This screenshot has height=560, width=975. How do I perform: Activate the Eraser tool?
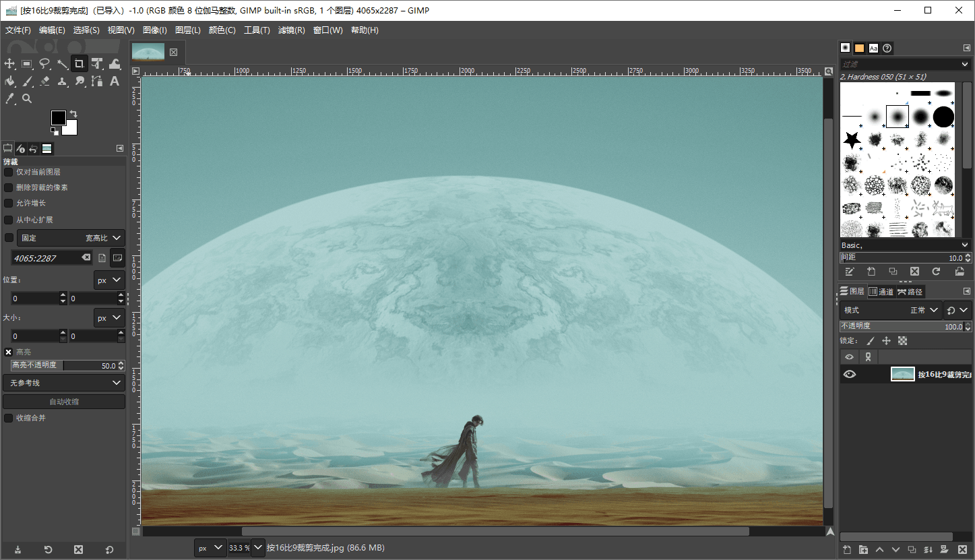[x=44, y=82]
